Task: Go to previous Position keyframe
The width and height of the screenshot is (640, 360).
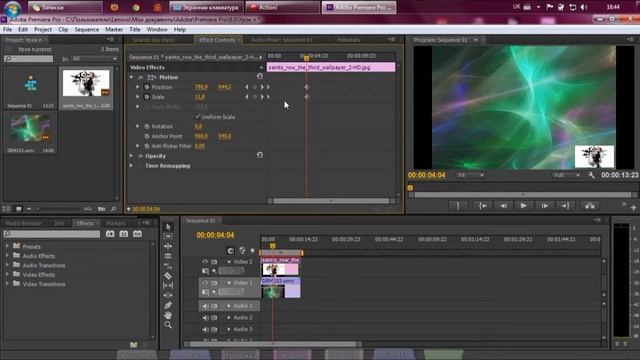Action: pyautogui.click(x=247, y=87)
